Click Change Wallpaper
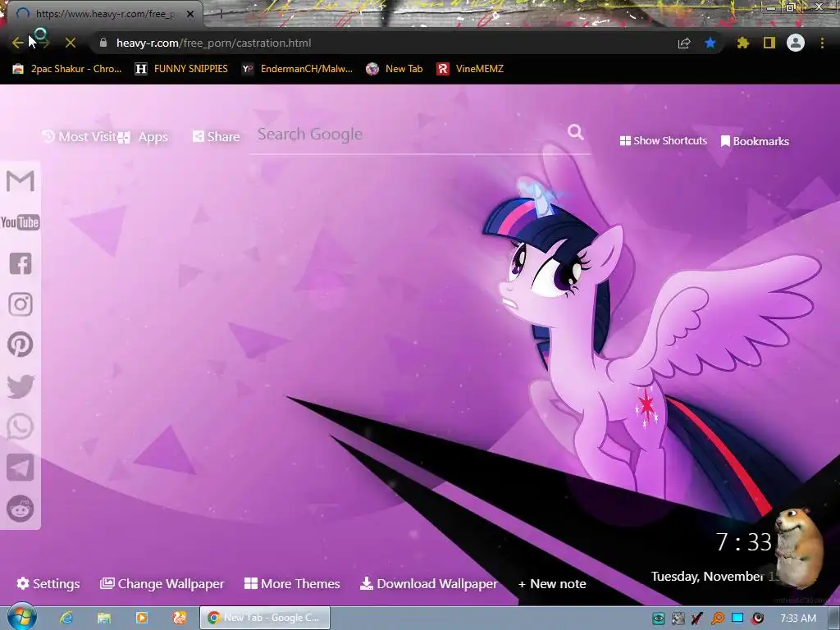840x630 pixels. tap(162, 583)
